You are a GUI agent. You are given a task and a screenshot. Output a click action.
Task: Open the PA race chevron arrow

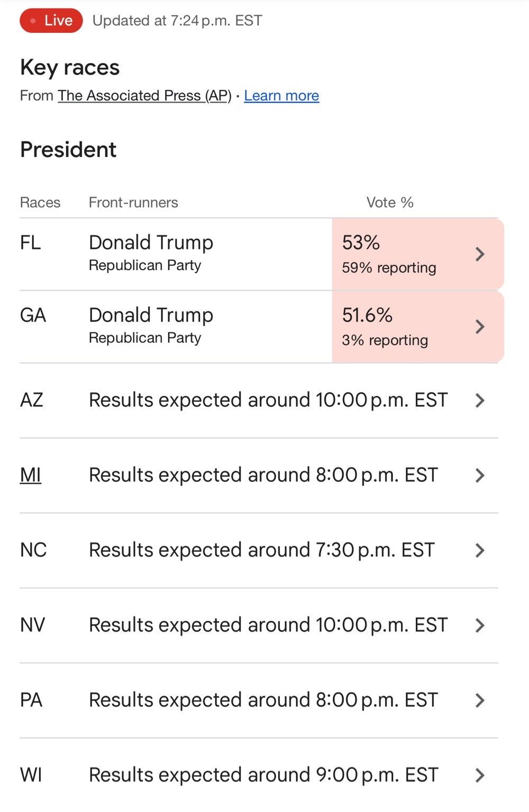coord(480,701)
